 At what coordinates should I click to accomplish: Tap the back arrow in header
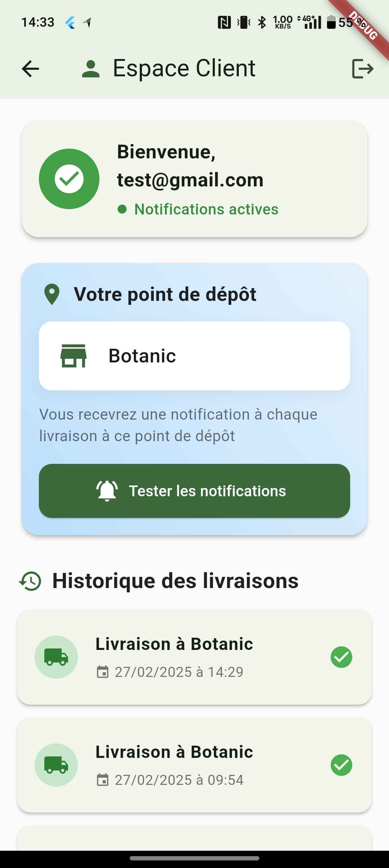pyautogui.click(x=30, y=69)
